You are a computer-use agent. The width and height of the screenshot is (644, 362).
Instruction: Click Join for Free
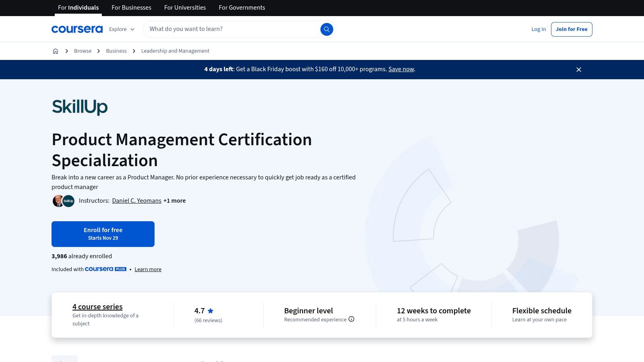click(x=572, y=29)
